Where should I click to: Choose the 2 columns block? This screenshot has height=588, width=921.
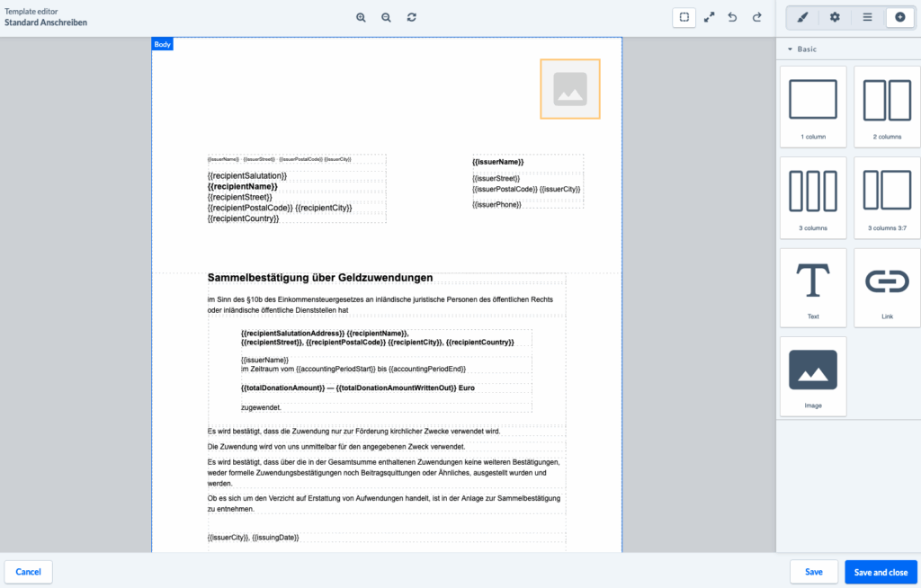887,107
